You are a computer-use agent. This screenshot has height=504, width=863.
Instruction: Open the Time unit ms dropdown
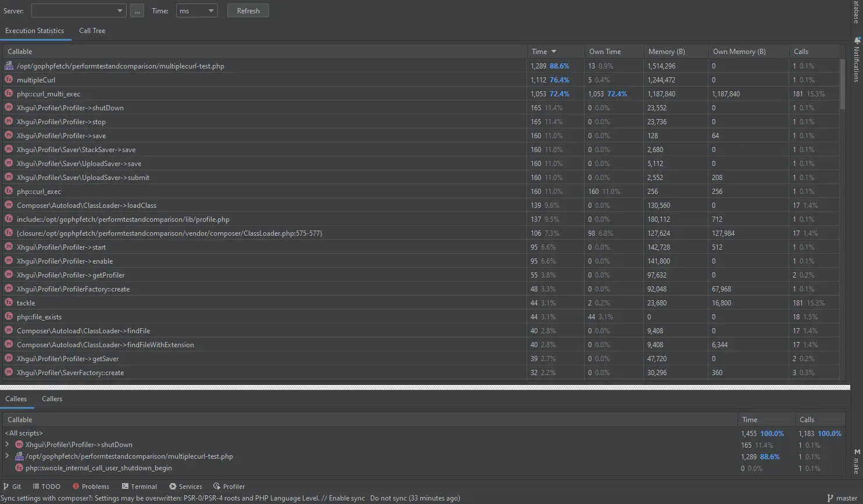pos(196,11)
